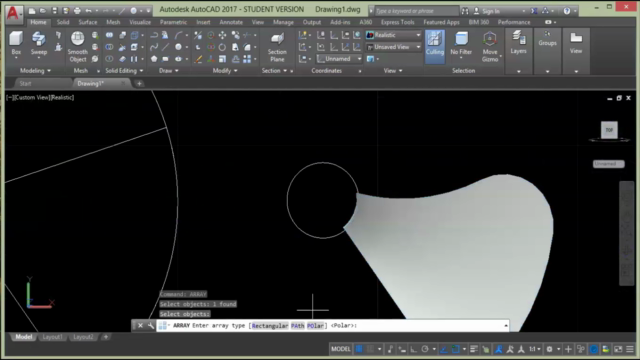Image resolution: width=640 pixels, height=360 pixels.
Task: Switch to the Start file tab
Action: (x=25, y=83)
